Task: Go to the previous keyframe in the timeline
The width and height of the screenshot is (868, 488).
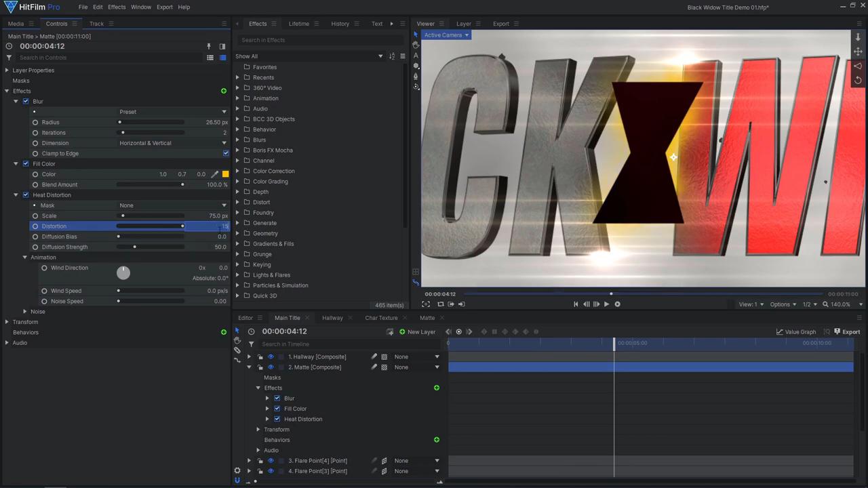Action: tap(448, 332)
